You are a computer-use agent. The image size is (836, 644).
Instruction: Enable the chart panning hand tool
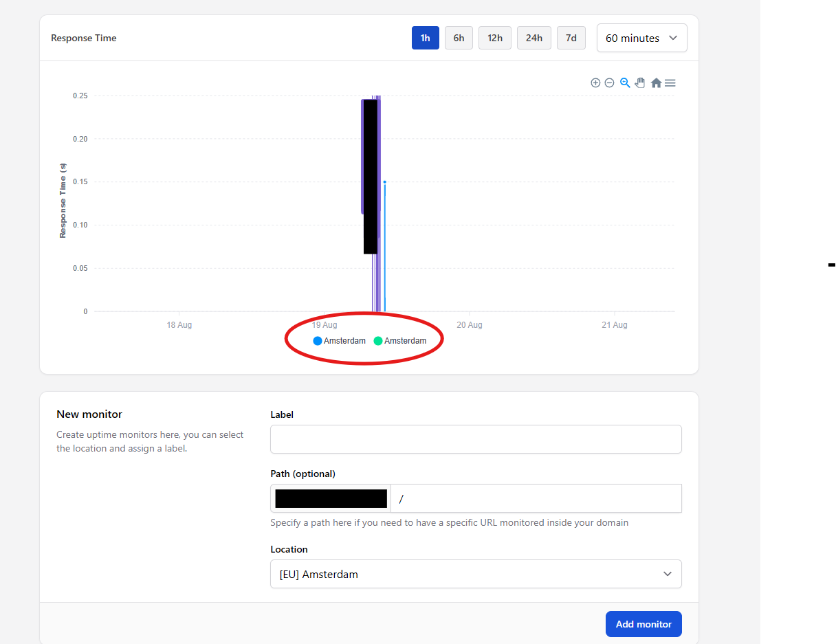pos(640,82)
